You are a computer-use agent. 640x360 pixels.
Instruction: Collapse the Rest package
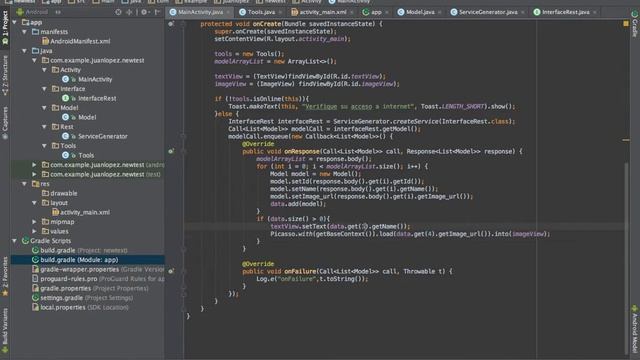tap(44, 127)
